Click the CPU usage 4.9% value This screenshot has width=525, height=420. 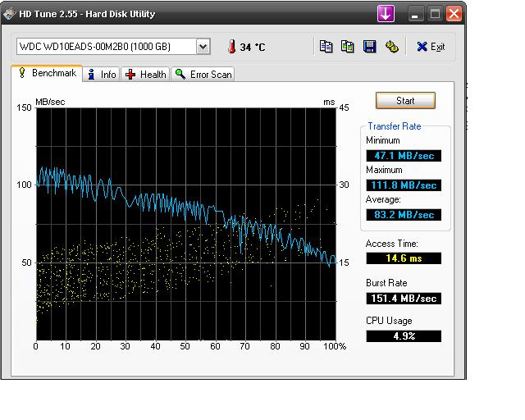point(404,336)
